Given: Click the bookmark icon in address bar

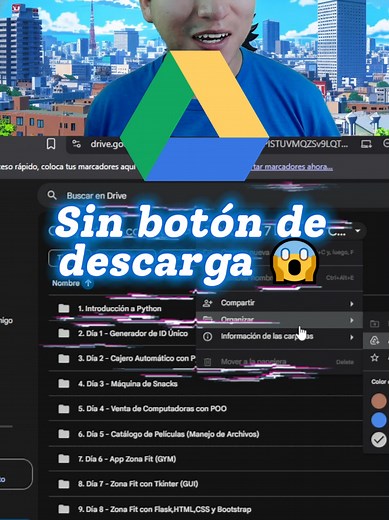Looking at the screenshot, I should click(51, 144).
